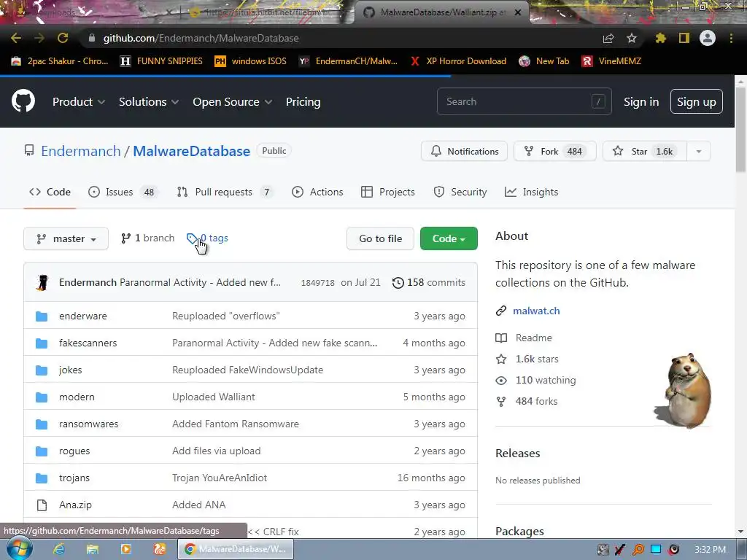Viewport: 747px width, 560px height.
Task: Close the MalwareDatabase browser tab
Action: coord(518,12)
